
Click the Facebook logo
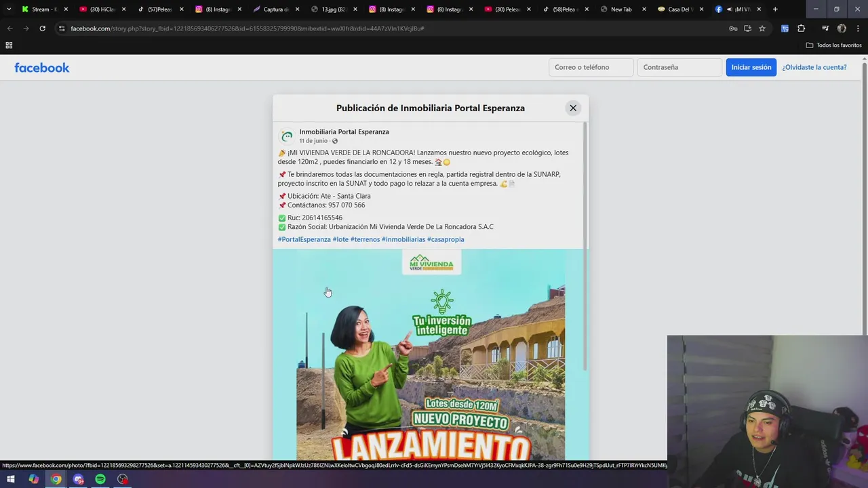[x=42, y=68]
